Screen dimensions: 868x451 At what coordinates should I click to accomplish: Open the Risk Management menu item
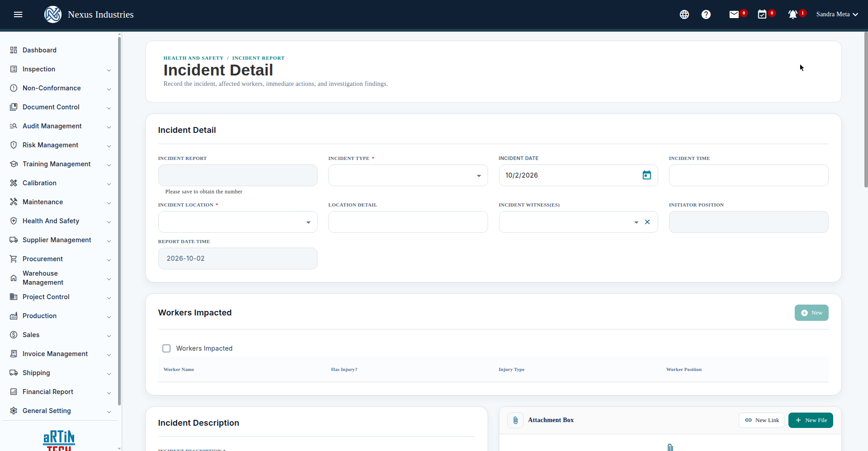60,145
